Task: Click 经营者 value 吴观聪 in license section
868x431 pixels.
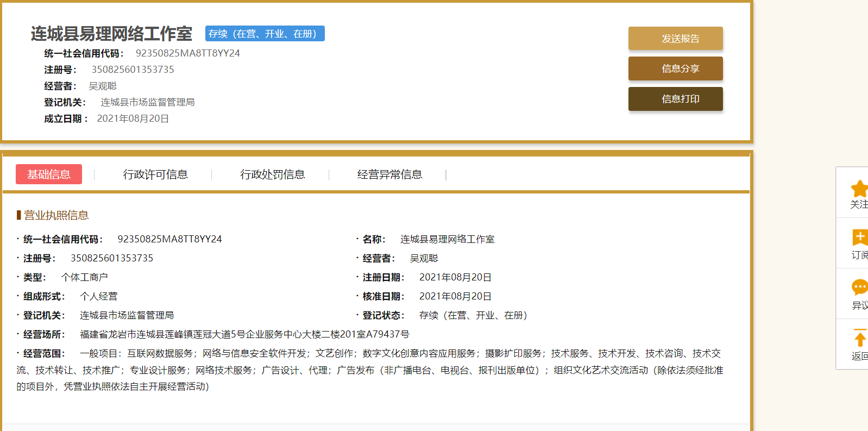Action: pyautogui.click(x=424, y=258)
